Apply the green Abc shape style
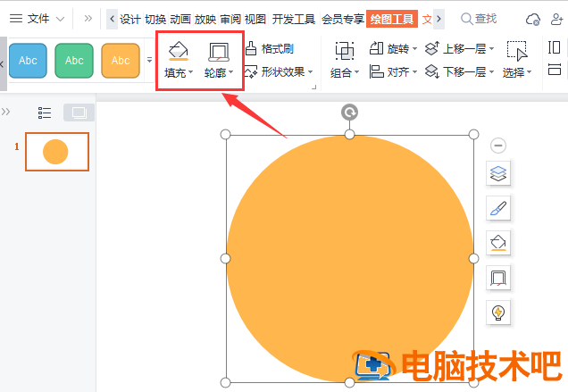The image size is (568, 392). (74, 61)
